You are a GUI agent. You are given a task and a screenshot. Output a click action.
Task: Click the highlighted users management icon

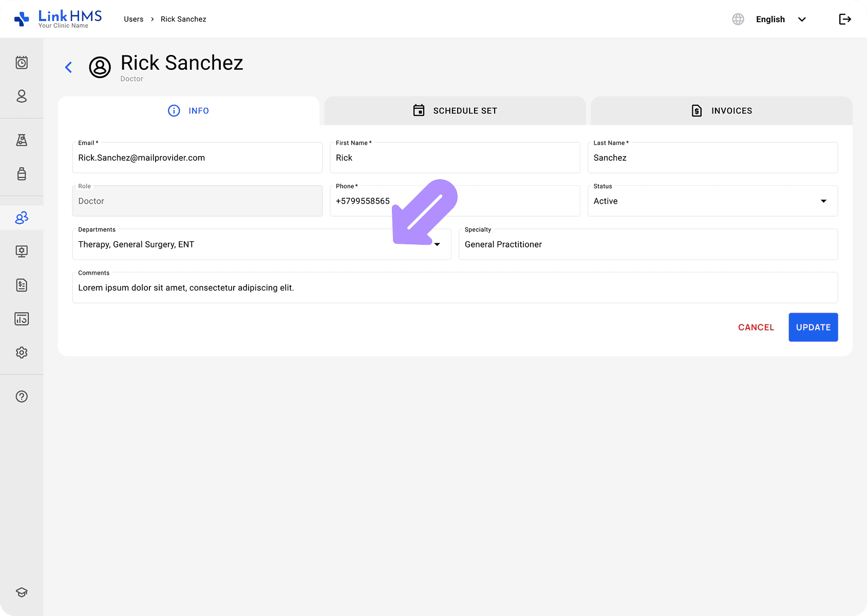(x=22, y=217)
